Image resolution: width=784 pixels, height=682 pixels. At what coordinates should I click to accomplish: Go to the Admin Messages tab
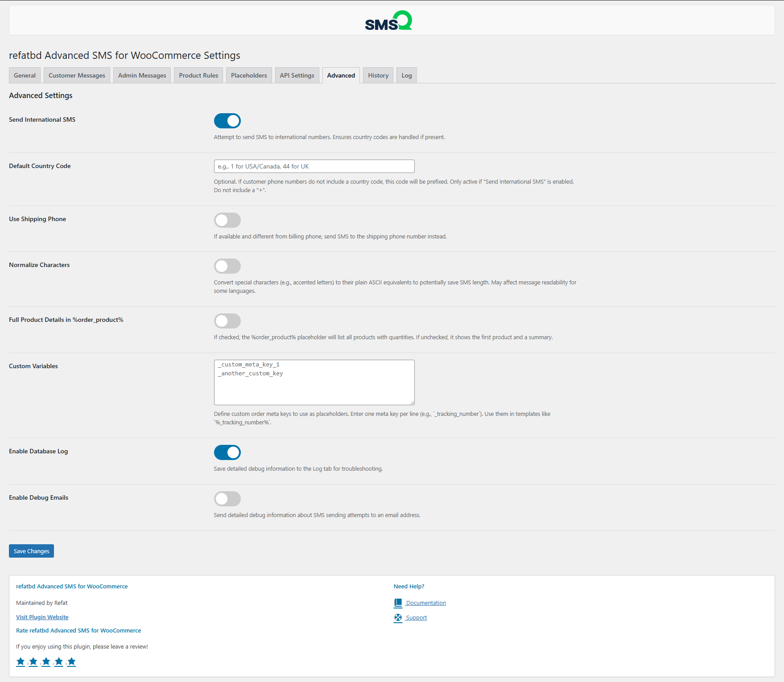142,75
